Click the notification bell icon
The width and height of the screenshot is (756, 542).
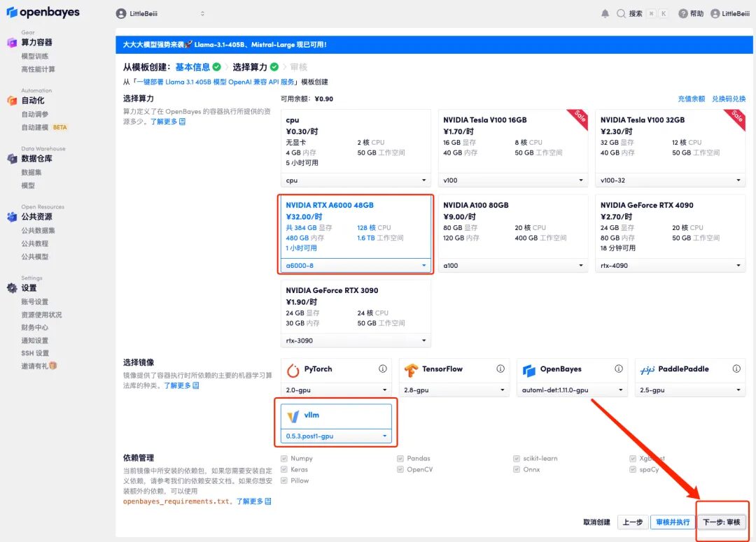coord(605,13)
